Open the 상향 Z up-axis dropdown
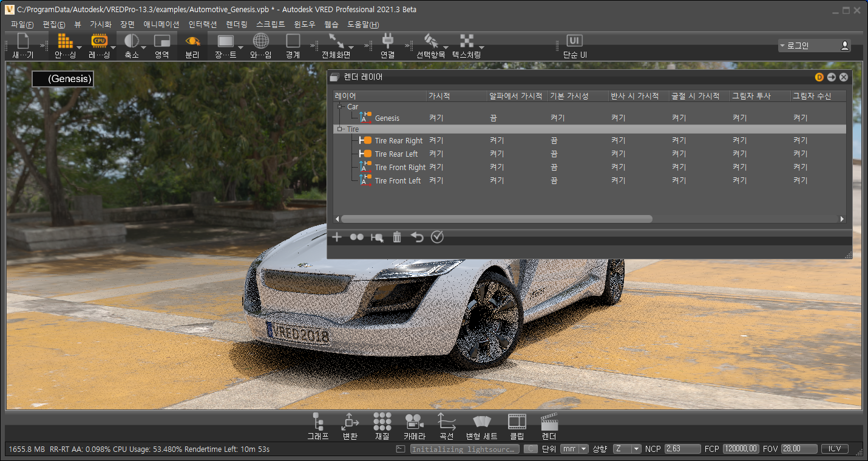 [x=627, y=449]
